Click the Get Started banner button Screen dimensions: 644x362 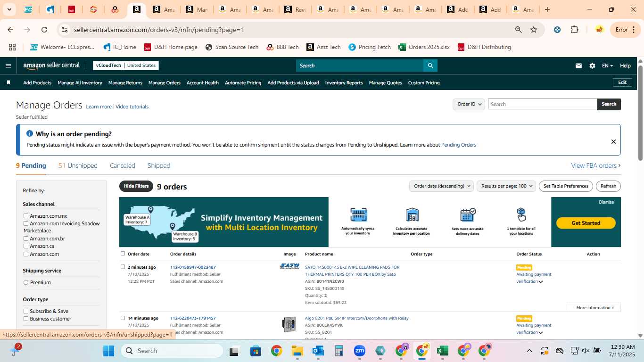(x=586, y=223)
